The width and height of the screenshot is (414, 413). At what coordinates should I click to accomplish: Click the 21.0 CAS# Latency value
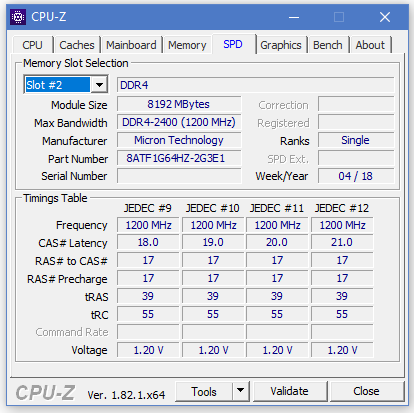click(x=342, y=242)
